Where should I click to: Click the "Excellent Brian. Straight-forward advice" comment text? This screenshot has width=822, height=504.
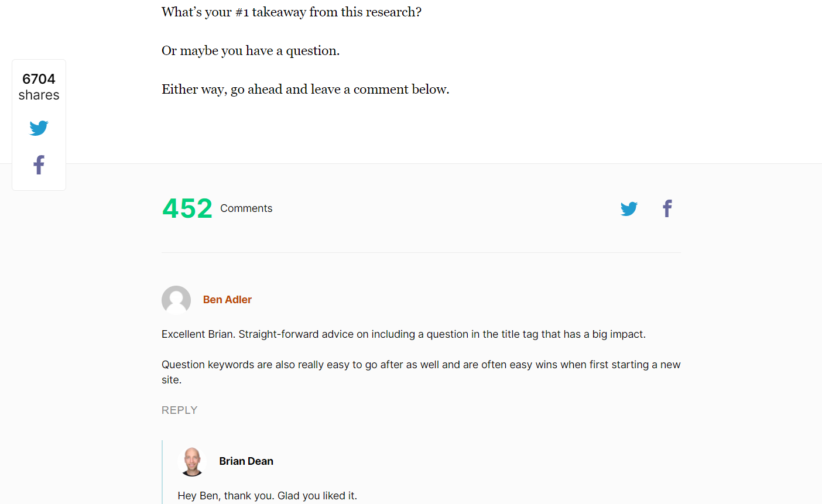pyautogui.click(x=403, y=334)
